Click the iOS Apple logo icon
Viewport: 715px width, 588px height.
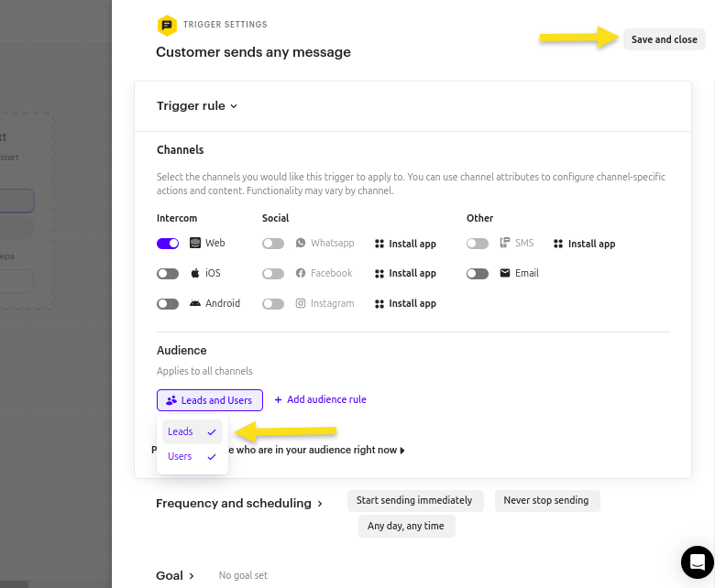click(195, 273)
